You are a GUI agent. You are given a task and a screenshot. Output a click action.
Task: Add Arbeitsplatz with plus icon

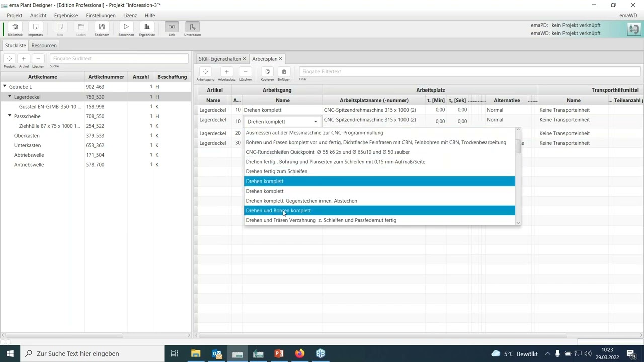(227, 72)
